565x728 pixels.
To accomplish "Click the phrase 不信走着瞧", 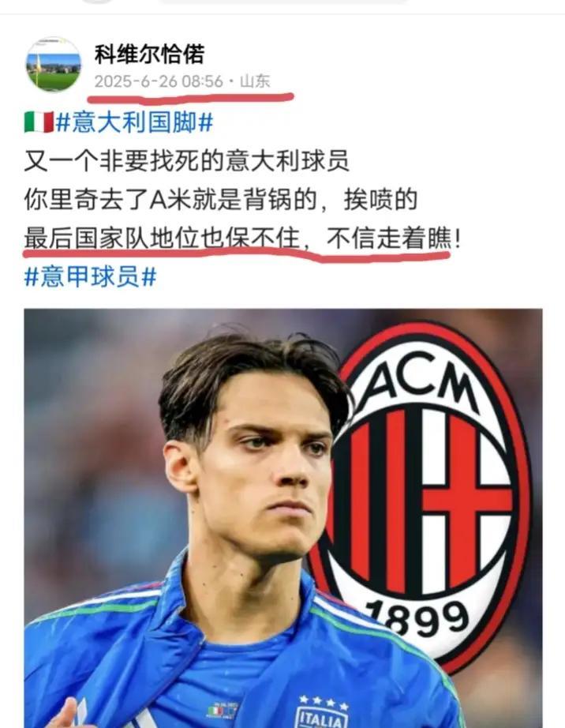I will pyautogui.click(x=389, y=238).
